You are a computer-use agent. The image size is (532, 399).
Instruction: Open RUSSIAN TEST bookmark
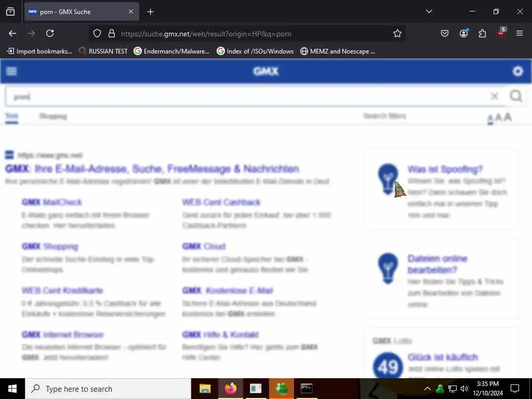coord(103,51)
